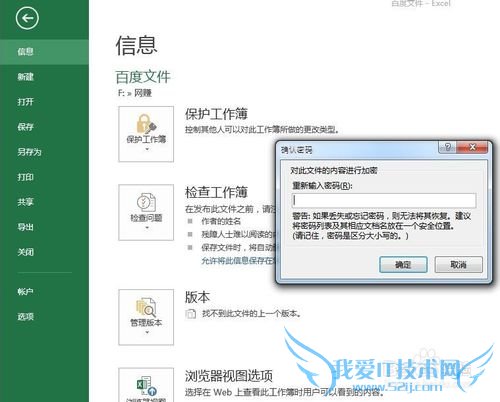Click the F: » 网赚 file path
The image size is (500, 402).
(135, 93)
